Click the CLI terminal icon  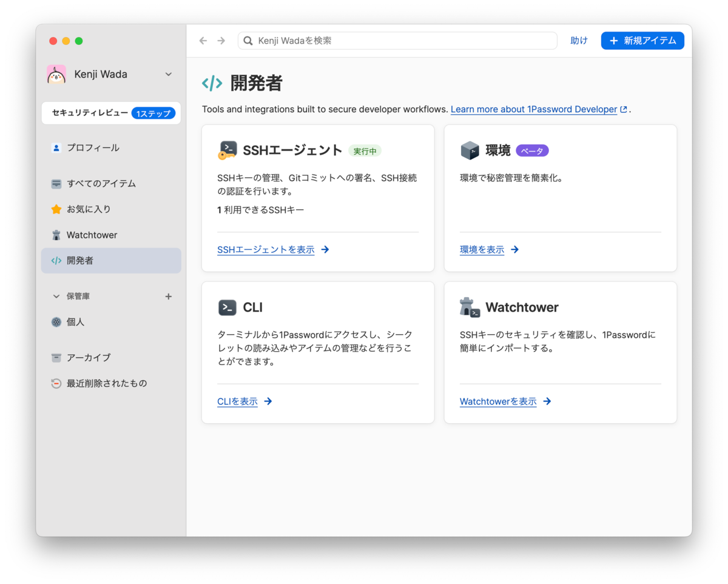click(227, 307)
